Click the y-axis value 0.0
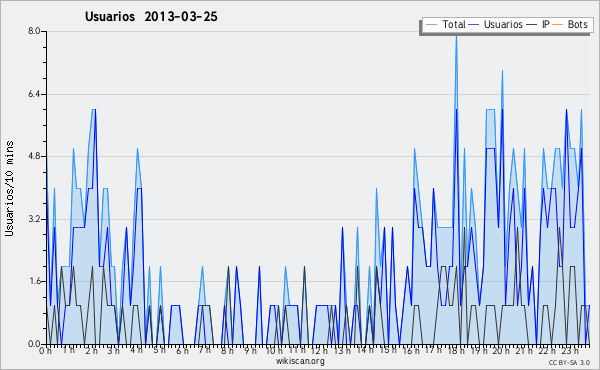 (34, 344)
